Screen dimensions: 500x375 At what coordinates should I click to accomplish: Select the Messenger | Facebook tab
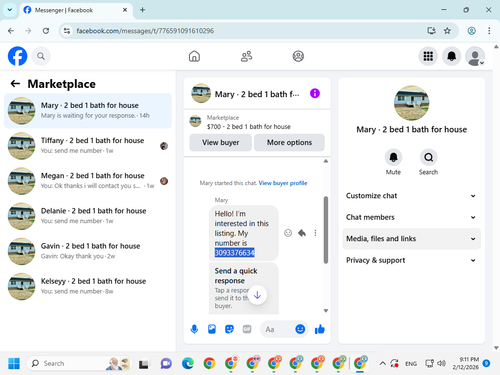tap(76, 10)
